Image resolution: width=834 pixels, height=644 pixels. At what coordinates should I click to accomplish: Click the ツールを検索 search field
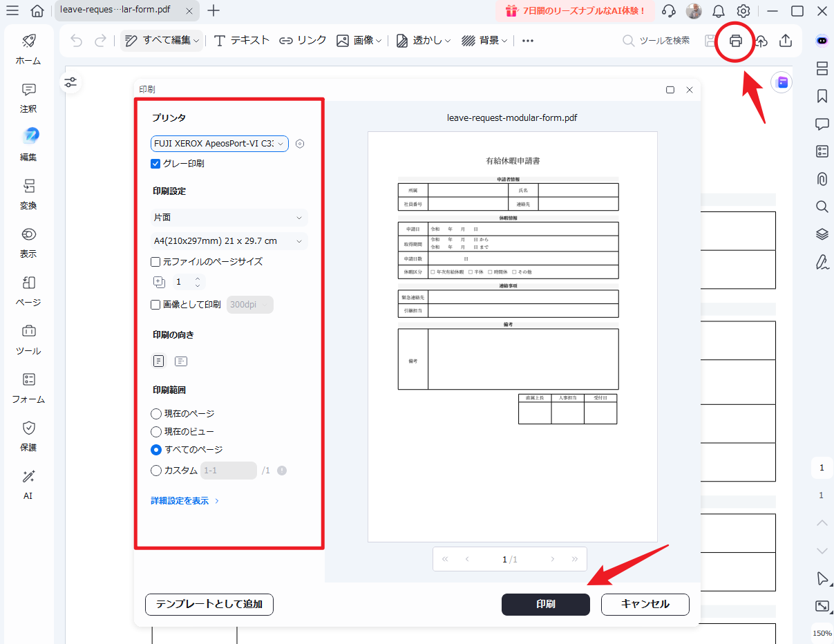click(656, 41)
